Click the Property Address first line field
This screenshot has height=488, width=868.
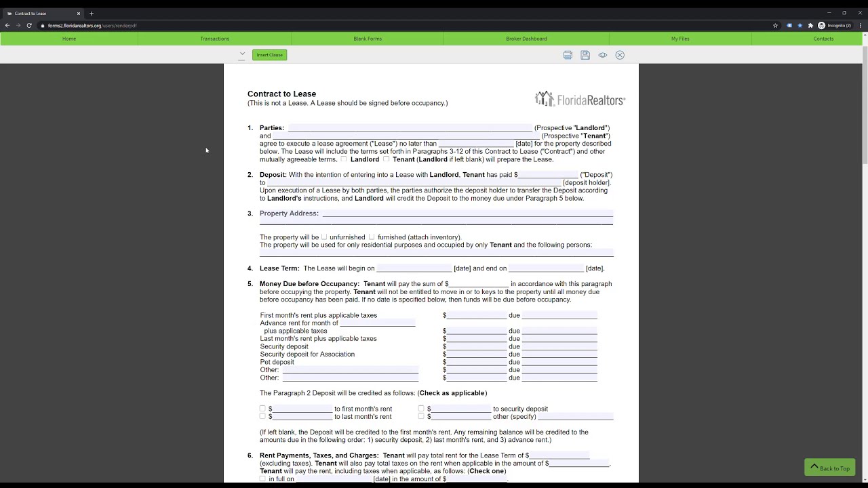click(468, 213)
